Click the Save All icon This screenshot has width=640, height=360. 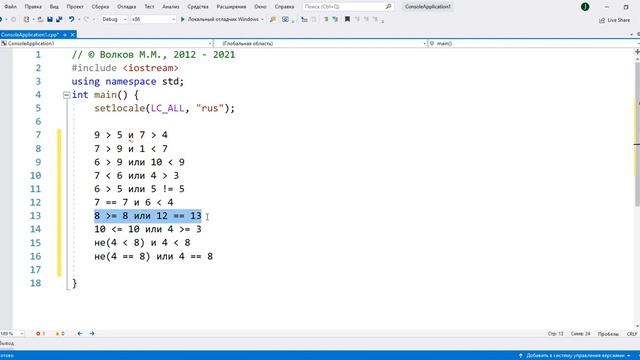(59, 19)
